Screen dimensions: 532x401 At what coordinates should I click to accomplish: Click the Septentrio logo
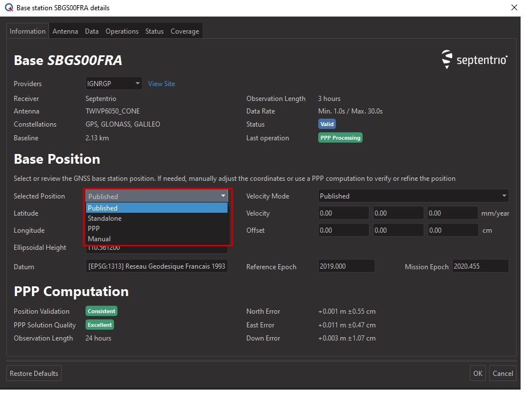(x=474, y=59)
